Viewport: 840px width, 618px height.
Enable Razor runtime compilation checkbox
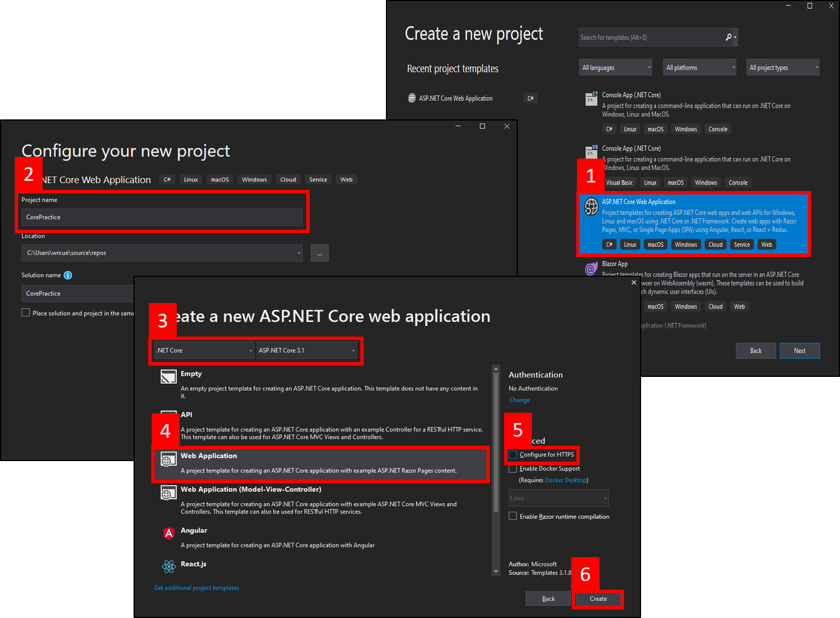513,516
